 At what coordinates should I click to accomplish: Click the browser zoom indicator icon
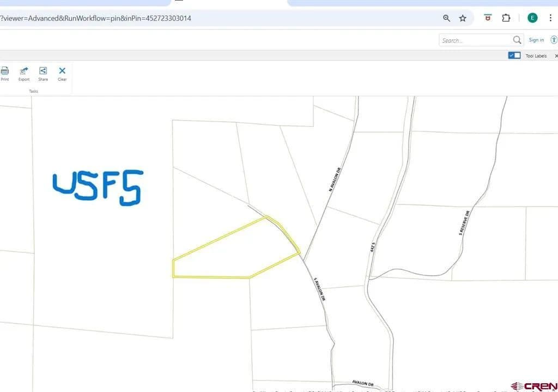[x=447, y=18]
